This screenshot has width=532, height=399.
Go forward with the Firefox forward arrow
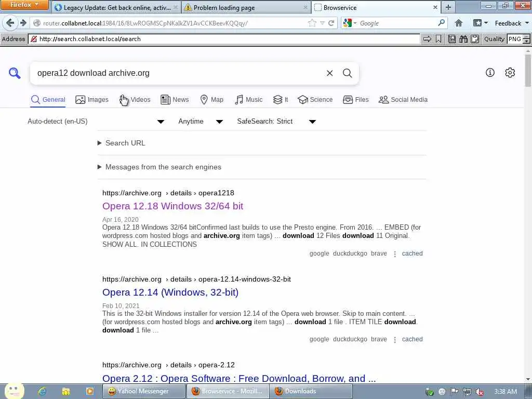(x=23, y=23)
